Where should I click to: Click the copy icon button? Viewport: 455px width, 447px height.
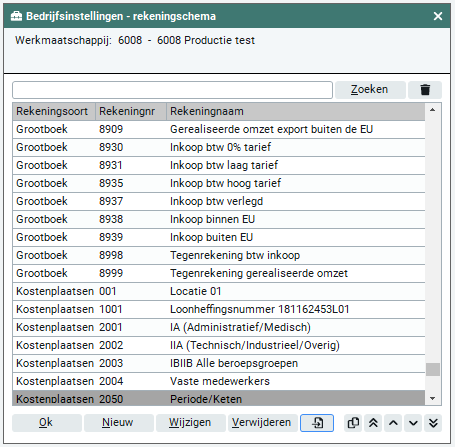point(353,423)
